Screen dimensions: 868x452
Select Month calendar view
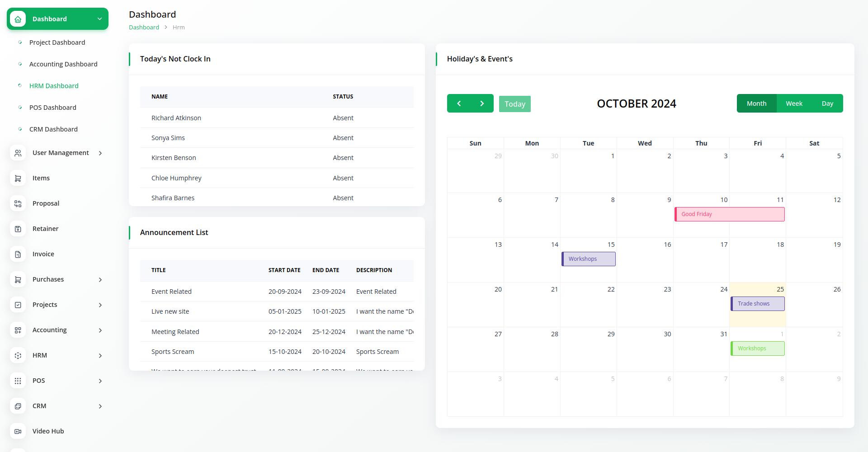pos(756,104)
